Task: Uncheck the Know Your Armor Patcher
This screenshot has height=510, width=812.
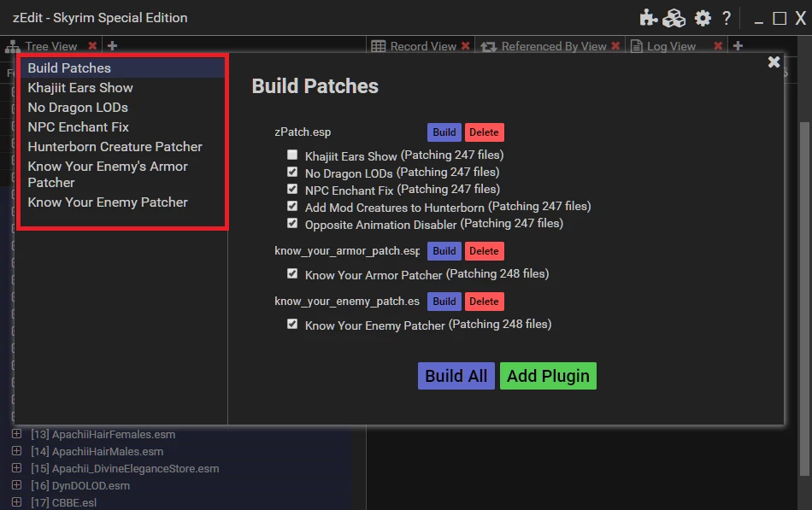Action: pos(292,273)
